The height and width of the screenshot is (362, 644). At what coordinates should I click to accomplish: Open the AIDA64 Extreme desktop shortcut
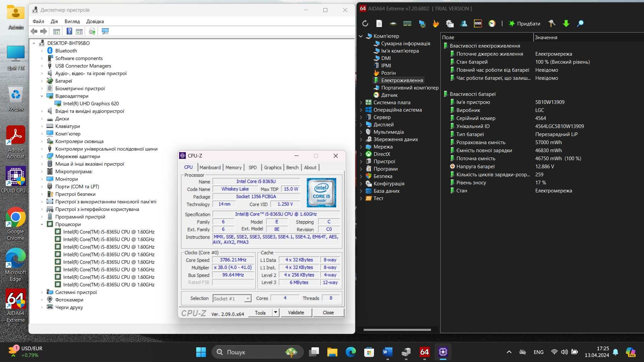pos(16,306)
